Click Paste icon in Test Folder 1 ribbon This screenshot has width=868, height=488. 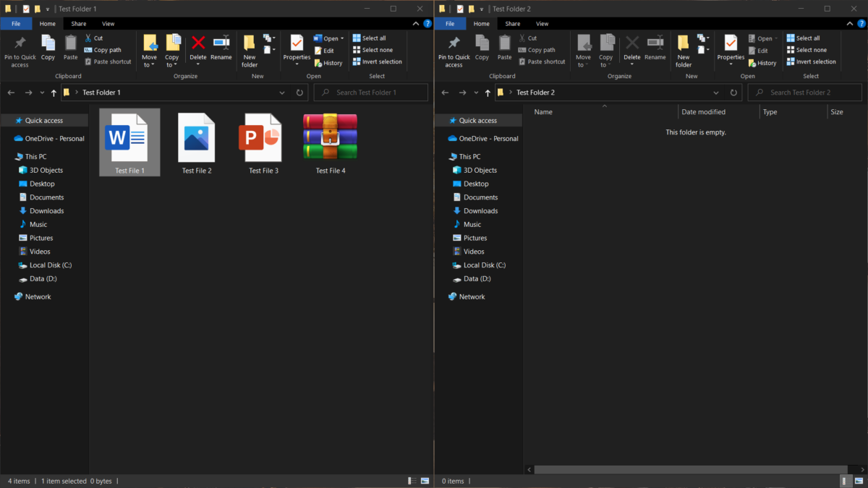pyautogui.click(x=70, y=48)
